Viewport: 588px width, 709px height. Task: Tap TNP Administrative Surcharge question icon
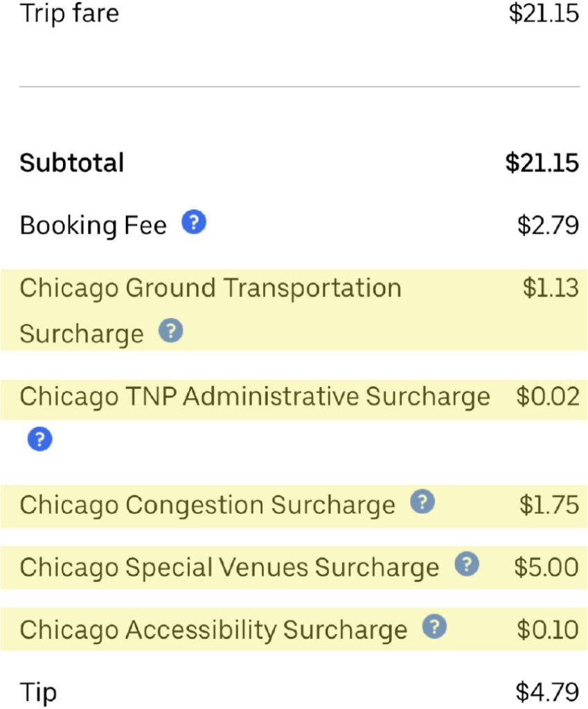click(40, 439)
